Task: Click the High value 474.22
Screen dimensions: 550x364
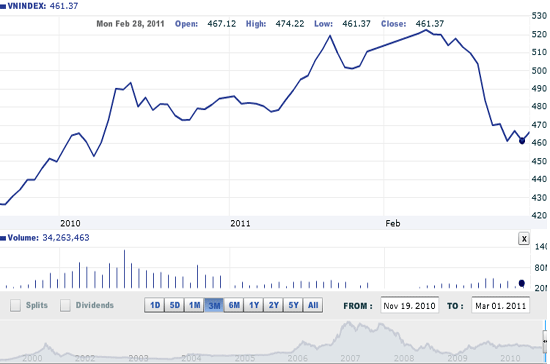Action: coord(290,24)
